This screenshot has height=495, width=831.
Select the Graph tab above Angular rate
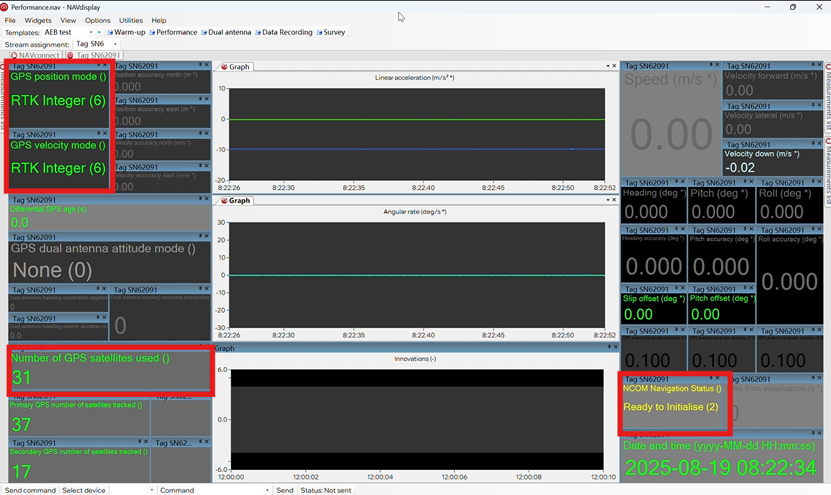tap(235, 200)
